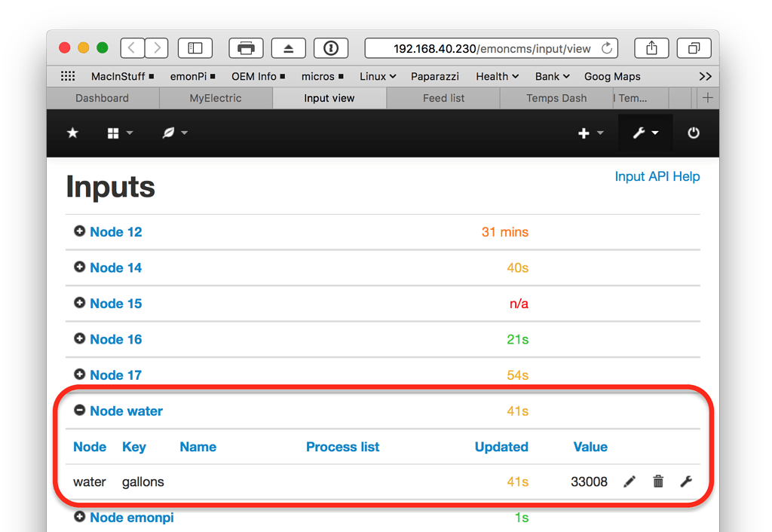The width and height of the screenshot is (772, 532).
Task: Log out using the power icon
Action: [693, 133]
